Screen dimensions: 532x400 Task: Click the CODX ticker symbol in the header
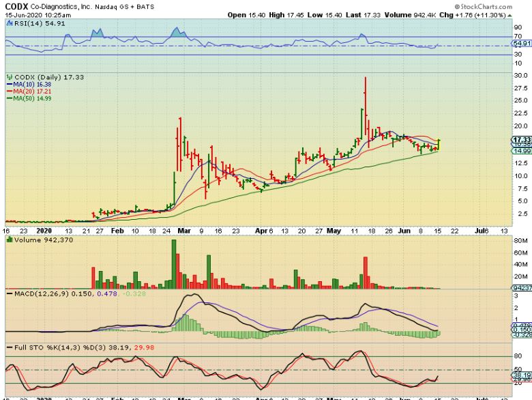16,6
